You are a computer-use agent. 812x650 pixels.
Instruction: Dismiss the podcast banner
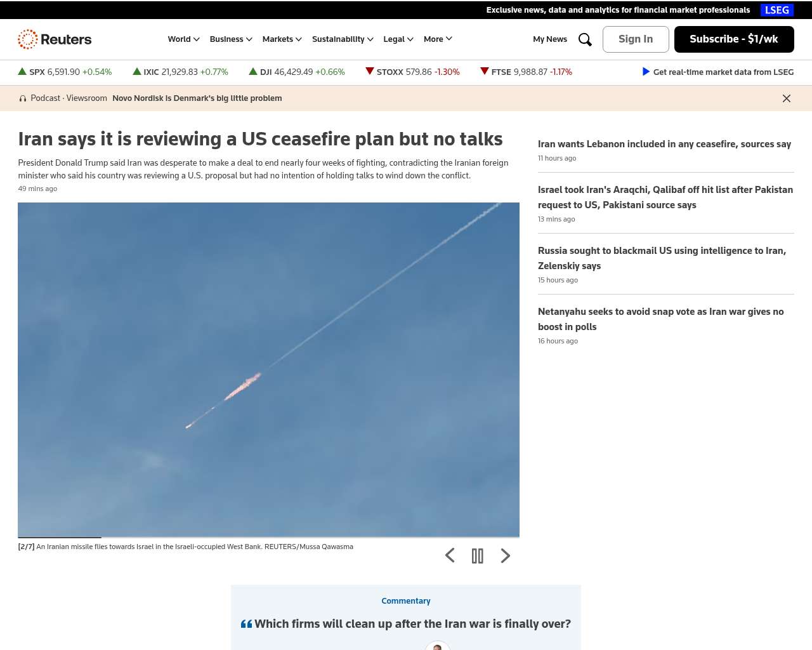(787, 98)
